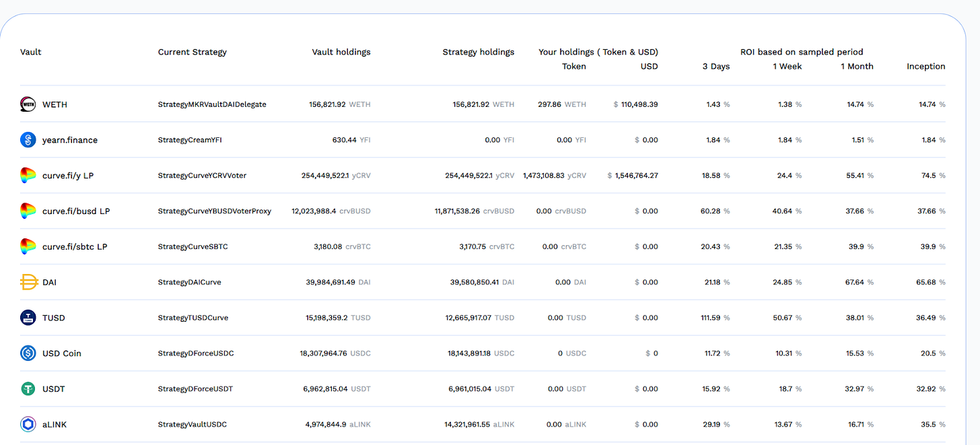Click the Current Strategy column header
Image resolution: width=980 pixels, height=445 pixels.
(x=193, y=52)
